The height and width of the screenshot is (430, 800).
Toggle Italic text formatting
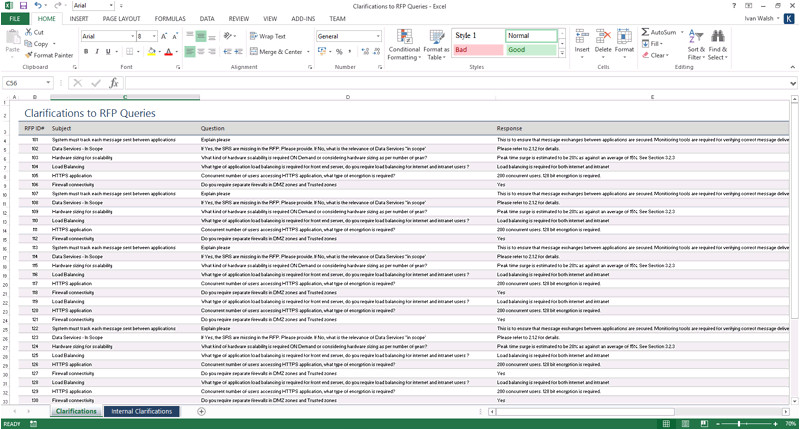98,51
